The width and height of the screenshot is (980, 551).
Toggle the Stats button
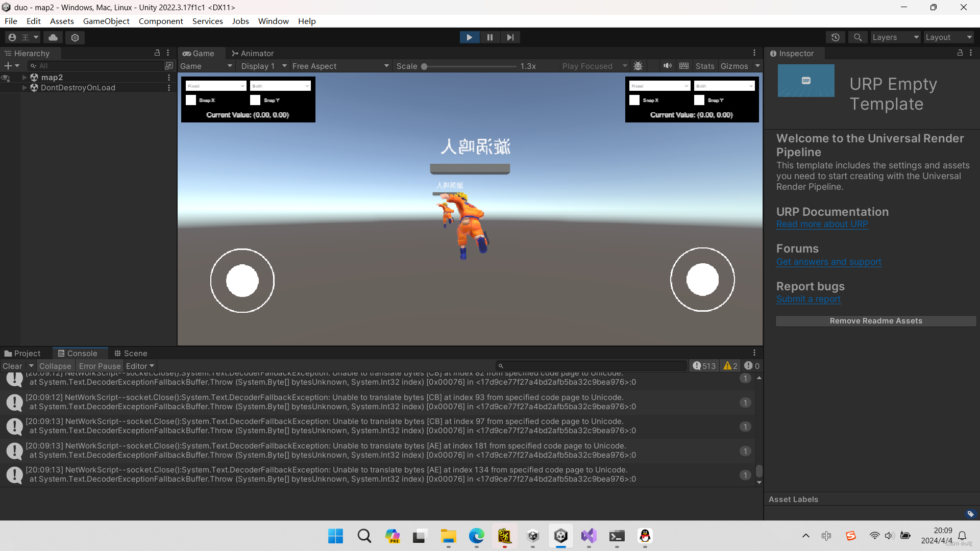pyautogui.click(x=705, y=66)
